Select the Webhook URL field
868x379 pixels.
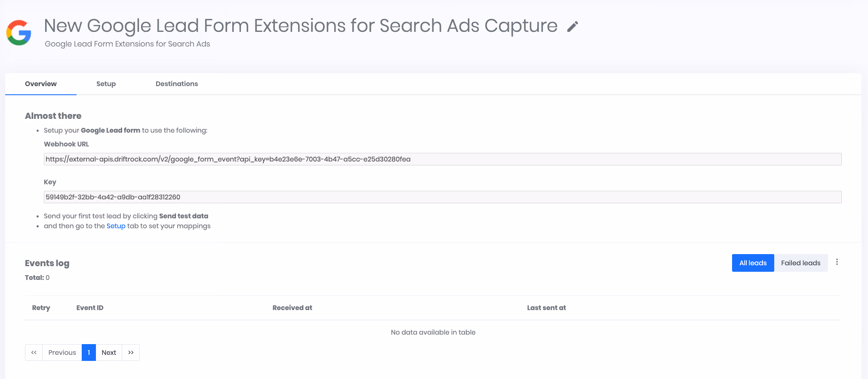coord(443,159)
